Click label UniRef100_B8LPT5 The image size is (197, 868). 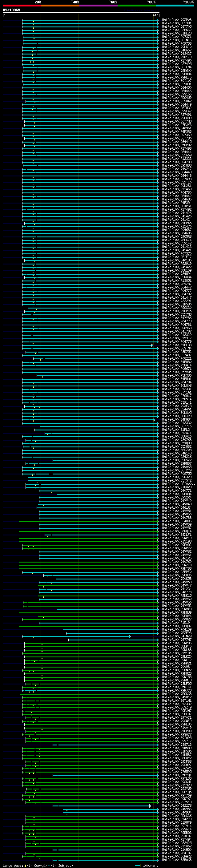177,646
